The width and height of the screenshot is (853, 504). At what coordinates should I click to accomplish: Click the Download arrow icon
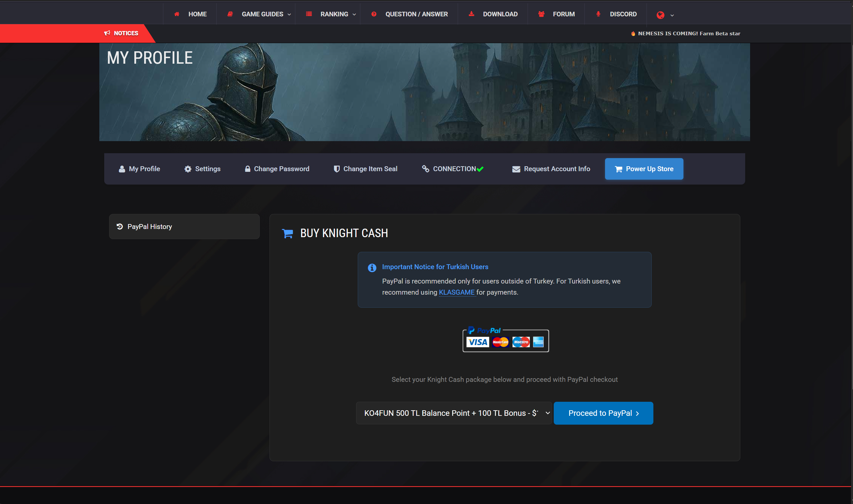pyautogui.click(x=471, y=14)
